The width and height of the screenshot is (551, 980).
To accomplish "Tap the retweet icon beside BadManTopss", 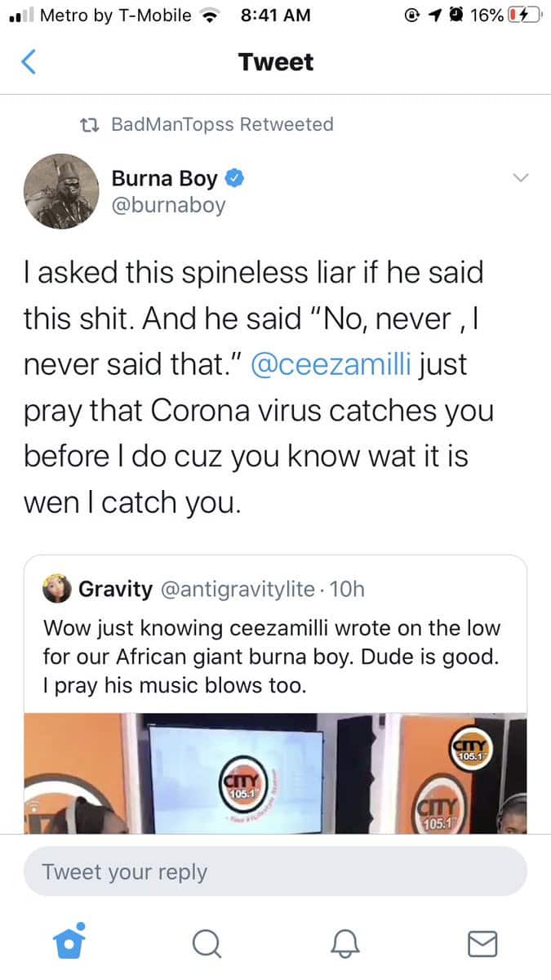I will (91, 125).
